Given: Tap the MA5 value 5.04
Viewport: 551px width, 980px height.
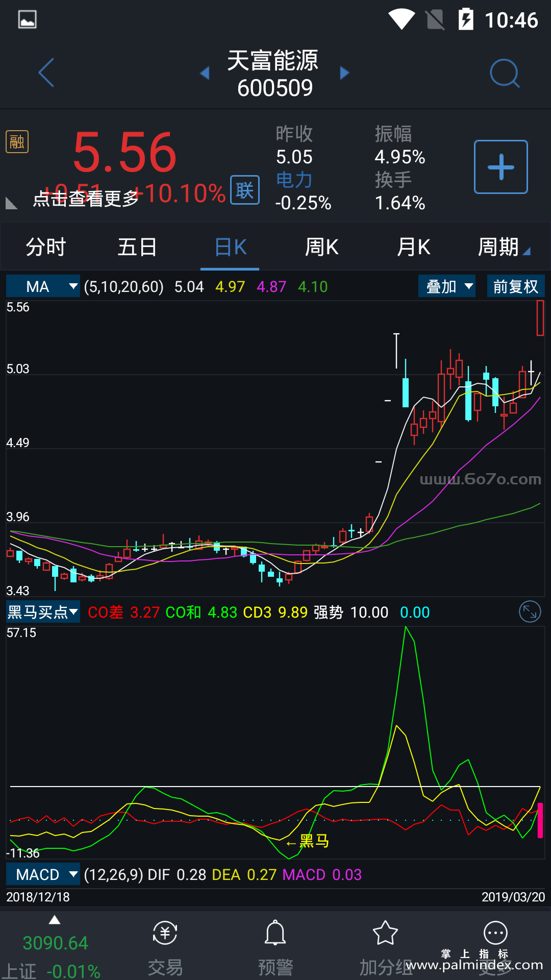Looking at the screenshot, I should (x=189, y=286).
